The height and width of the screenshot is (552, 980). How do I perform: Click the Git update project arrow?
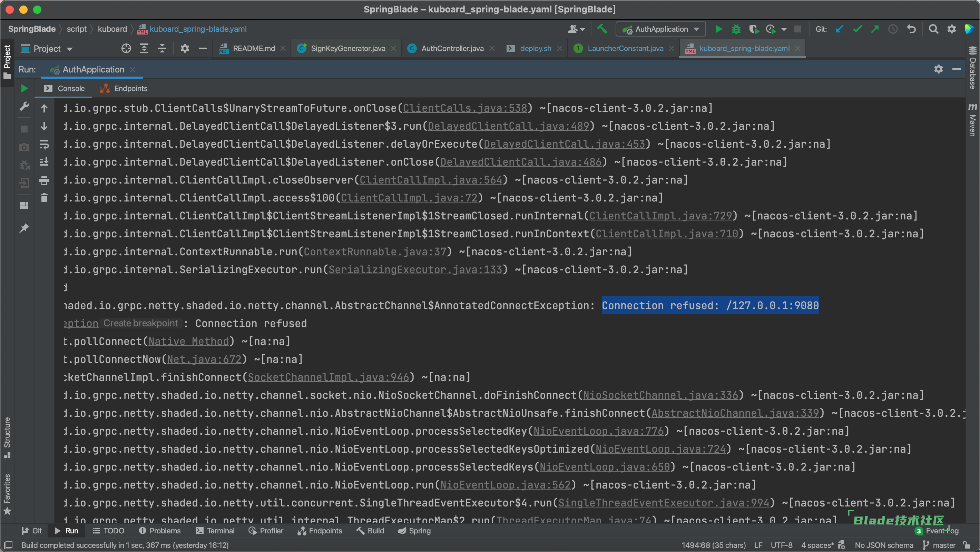point(839,29)
